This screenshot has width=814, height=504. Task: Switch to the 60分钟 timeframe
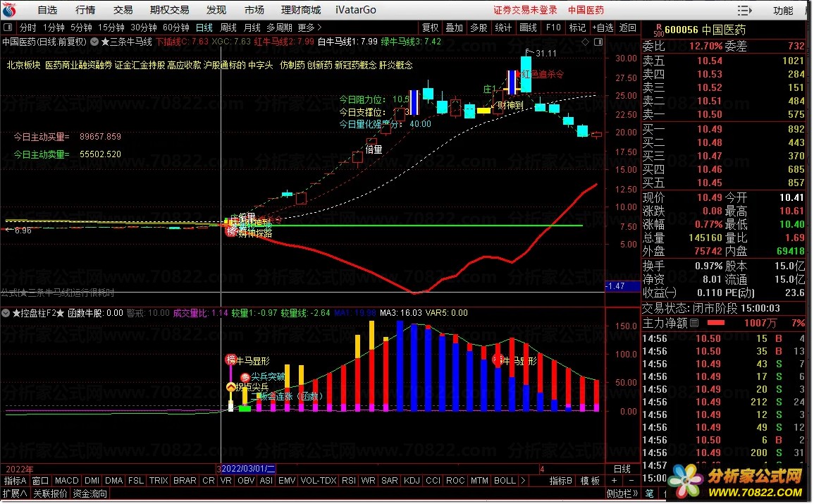click(176, 27)
